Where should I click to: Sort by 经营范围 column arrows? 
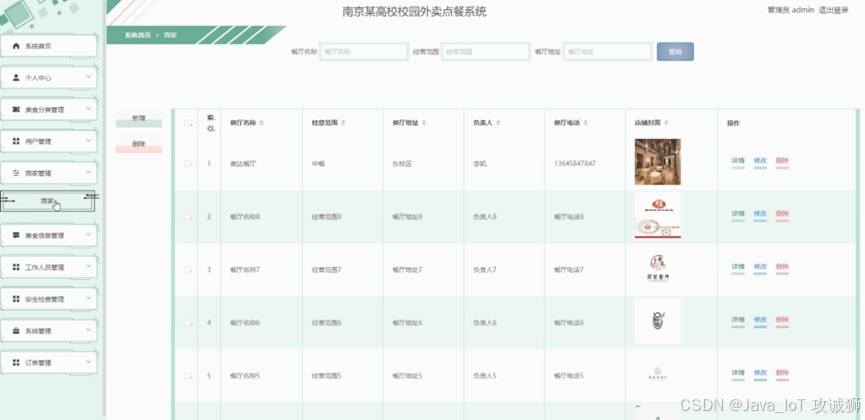point(343,123)
